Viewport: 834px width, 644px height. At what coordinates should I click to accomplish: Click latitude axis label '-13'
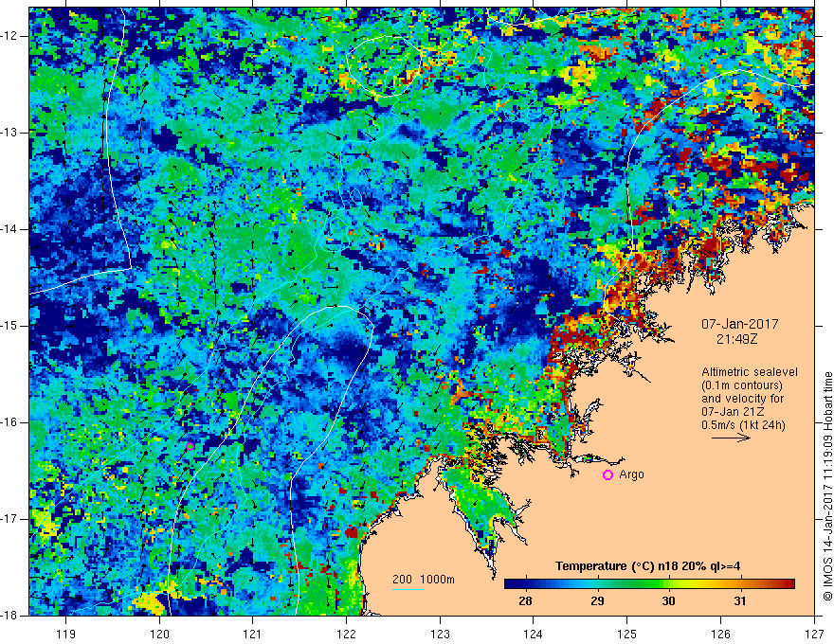10,133
